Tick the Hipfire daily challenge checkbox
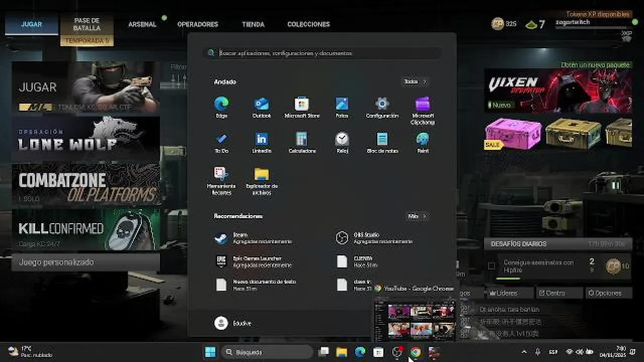The width and height of the screenshot is (644, 362). click(x=492, y=266)
